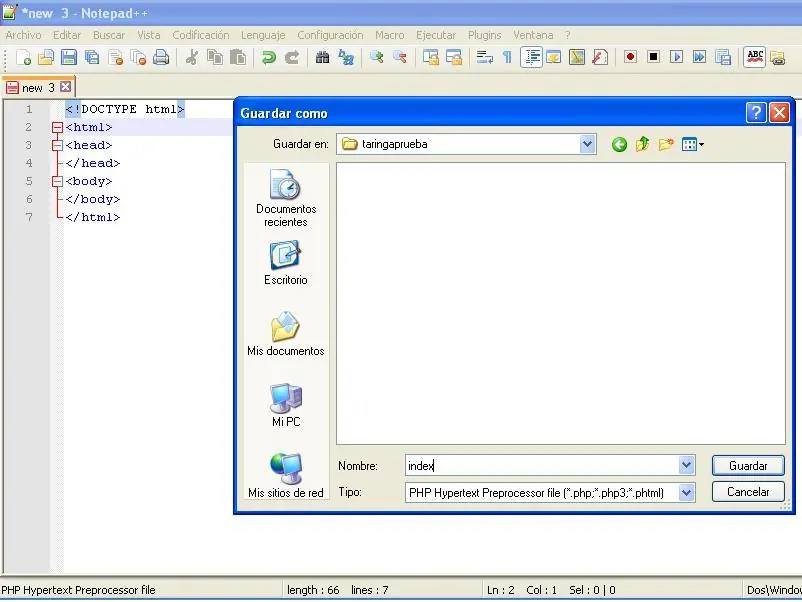Go to Escritorio location
802x602 pixels.
tap(285, 263)
